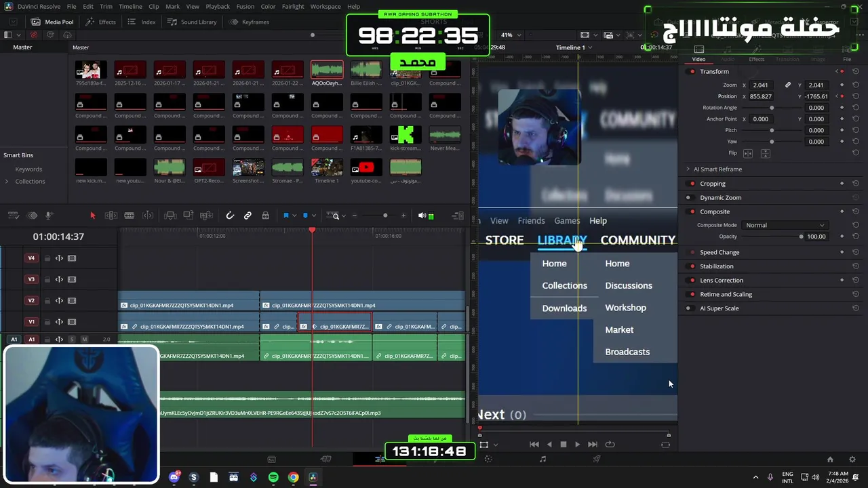
Task: Adjust the timeline zoom slider
Action: [385, 216]
